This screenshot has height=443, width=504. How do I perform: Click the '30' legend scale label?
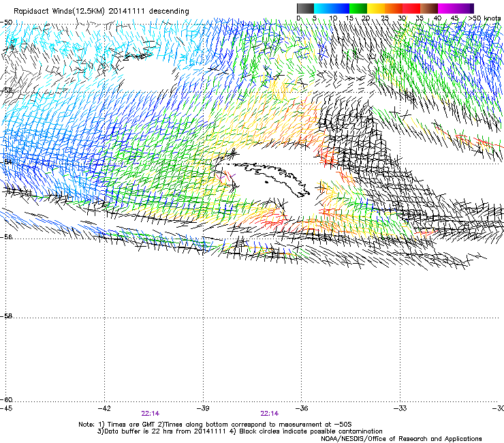pyautogui.click(x=402, y=18)
